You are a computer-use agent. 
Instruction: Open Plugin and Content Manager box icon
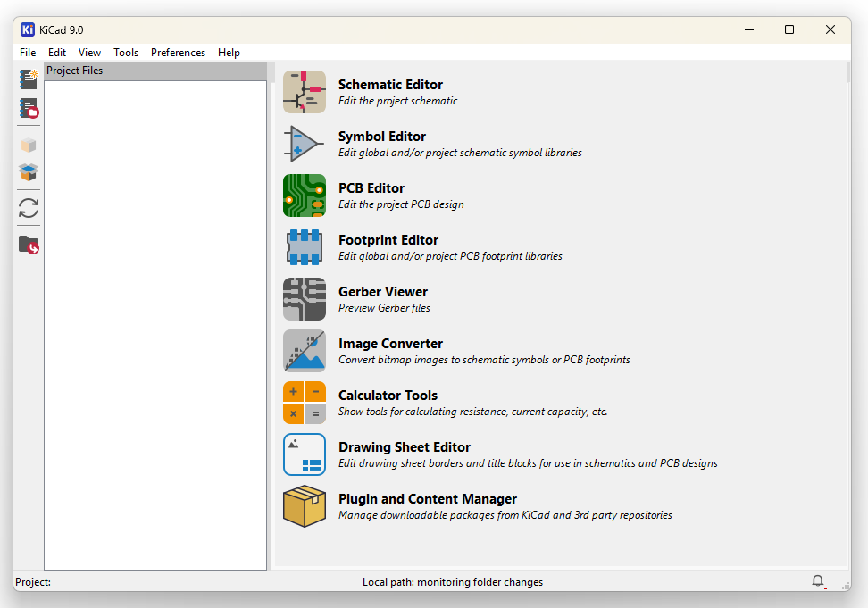[305, 506]
